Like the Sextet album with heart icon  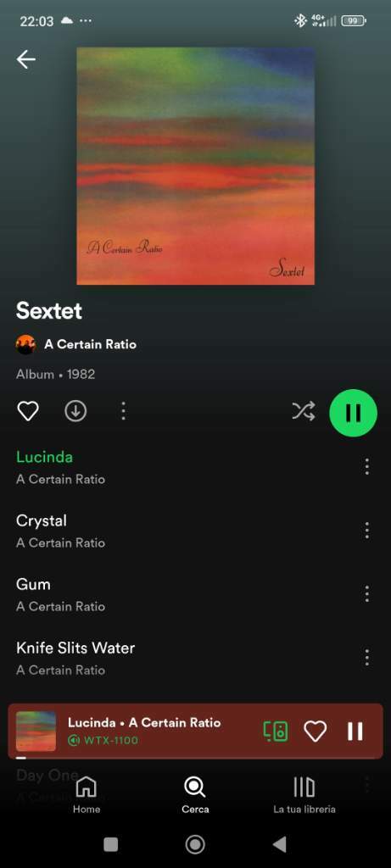coord(28,411)
